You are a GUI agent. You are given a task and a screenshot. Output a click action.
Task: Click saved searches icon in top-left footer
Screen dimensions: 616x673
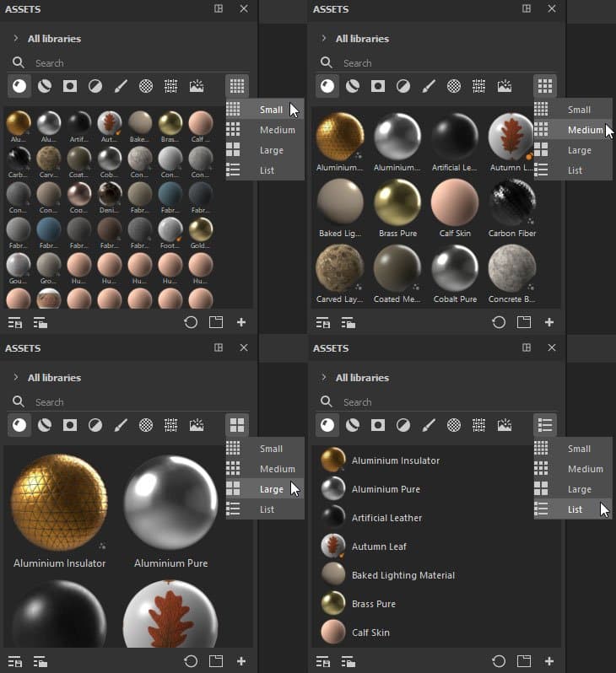click(15, 323)
